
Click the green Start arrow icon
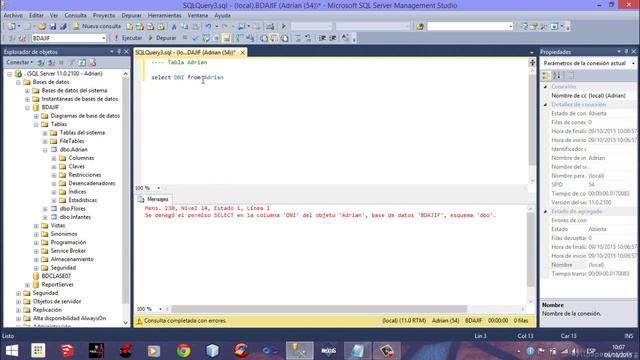284,27
